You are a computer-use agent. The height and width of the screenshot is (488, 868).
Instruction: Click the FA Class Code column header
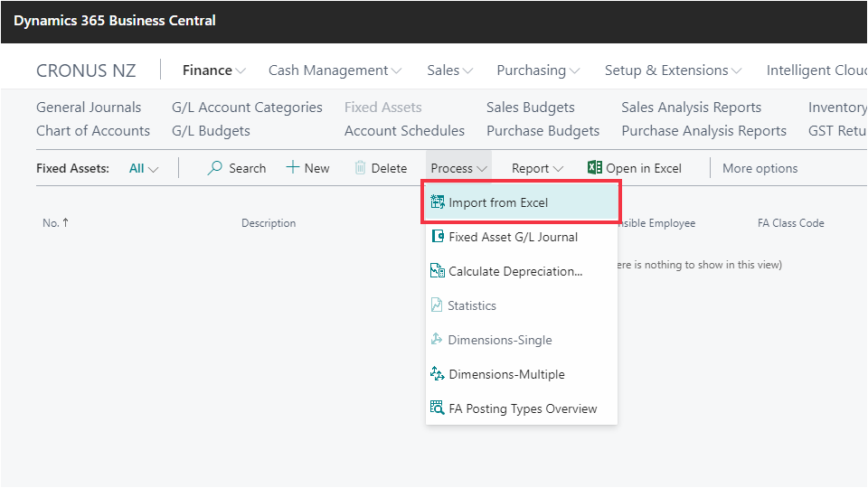(790, 223)
